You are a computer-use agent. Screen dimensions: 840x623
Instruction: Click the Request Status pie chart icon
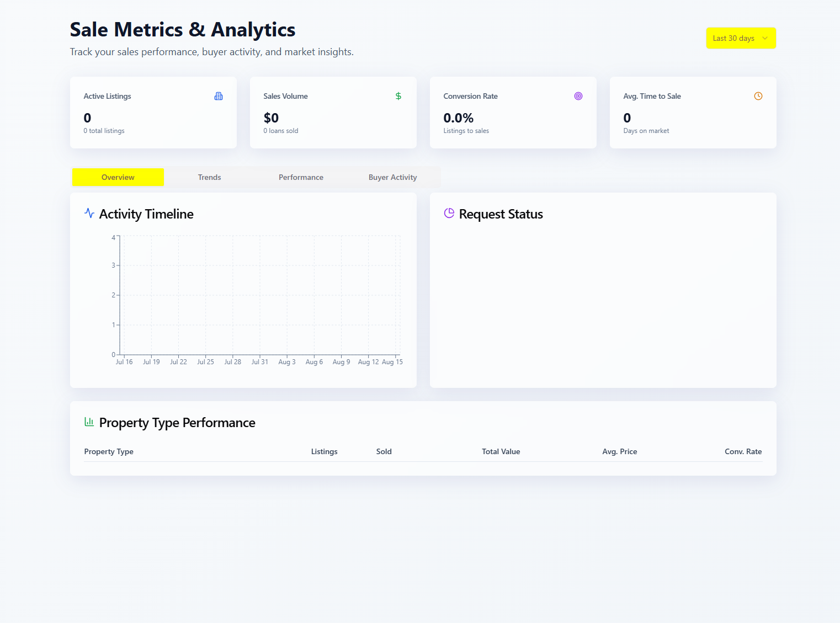tap(449, 213)
